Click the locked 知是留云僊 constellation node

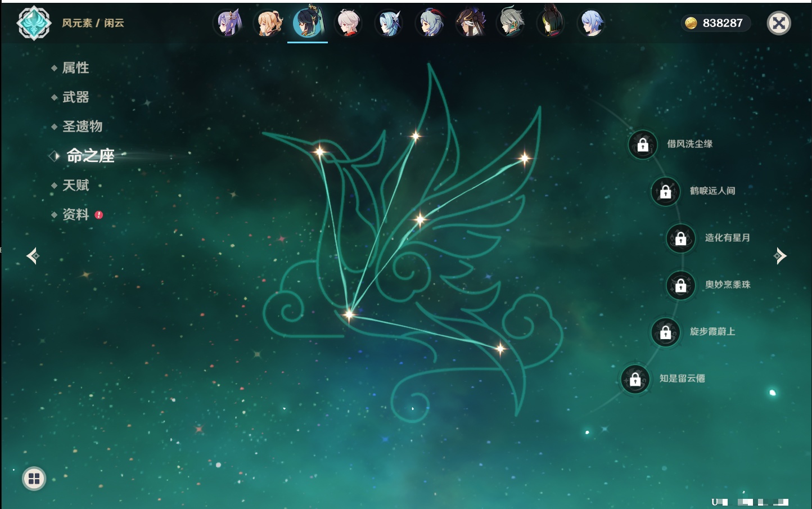635,380
